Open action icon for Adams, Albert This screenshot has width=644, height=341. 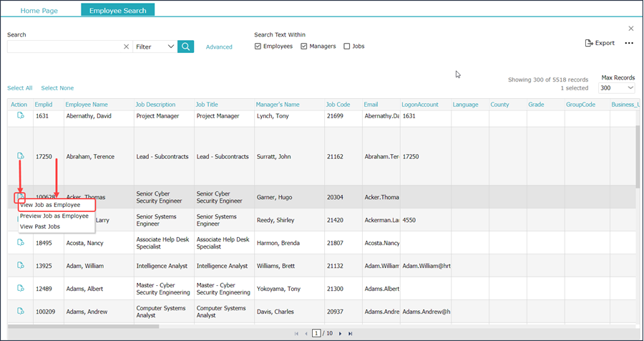(21, 287)
